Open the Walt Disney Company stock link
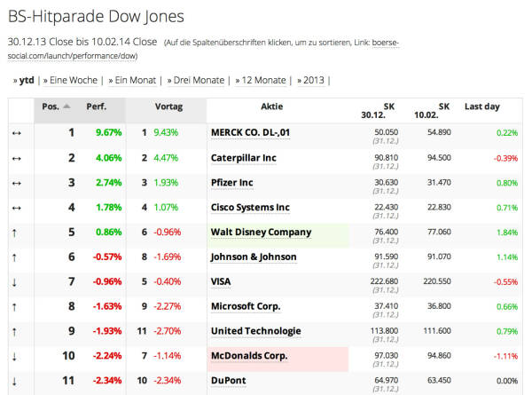 pos(261,233)
